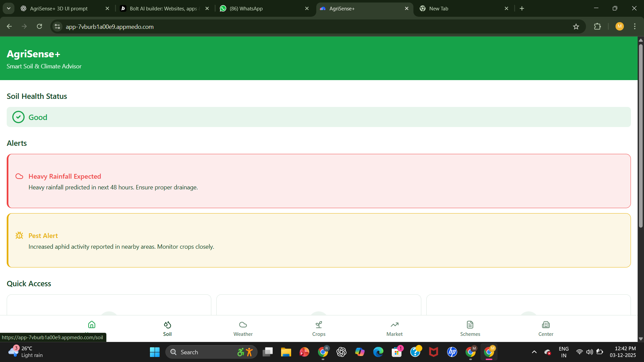Screen dimensions: 644x362
Task: Bookmark this page with star icon
Action: click(x=576, y=26)
